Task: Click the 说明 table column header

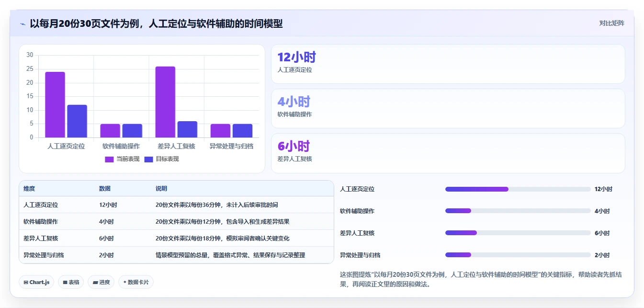Action: [161, 189]
